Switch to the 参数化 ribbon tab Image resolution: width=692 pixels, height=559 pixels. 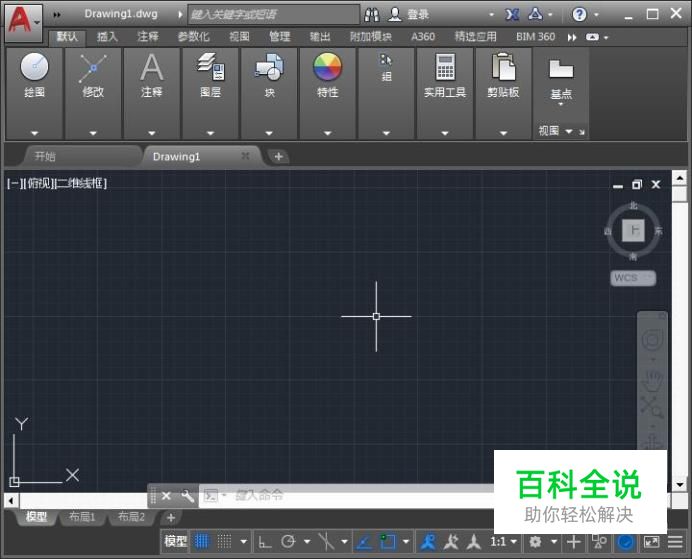pos(193,37)
